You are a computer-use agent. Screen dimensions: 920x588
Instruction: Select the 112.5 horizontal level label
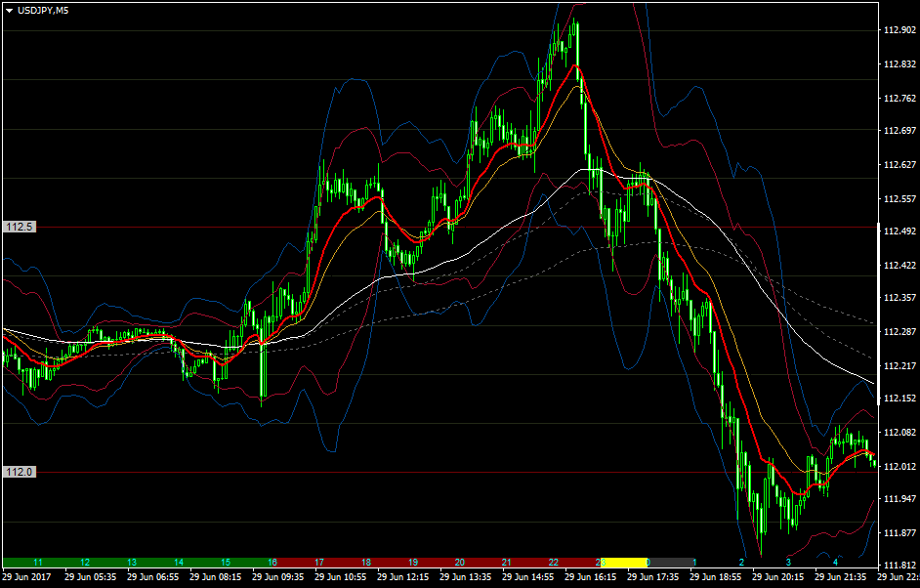point(20,227)
